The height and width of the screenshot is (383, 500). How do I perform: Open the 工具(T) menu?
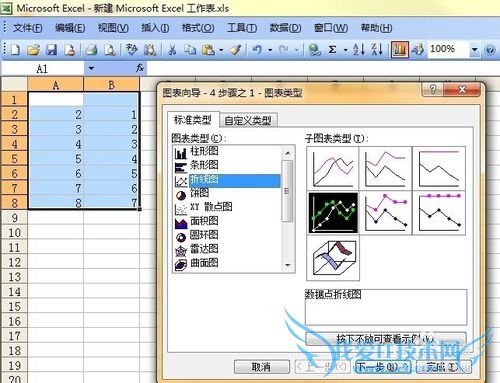point(242,28)
